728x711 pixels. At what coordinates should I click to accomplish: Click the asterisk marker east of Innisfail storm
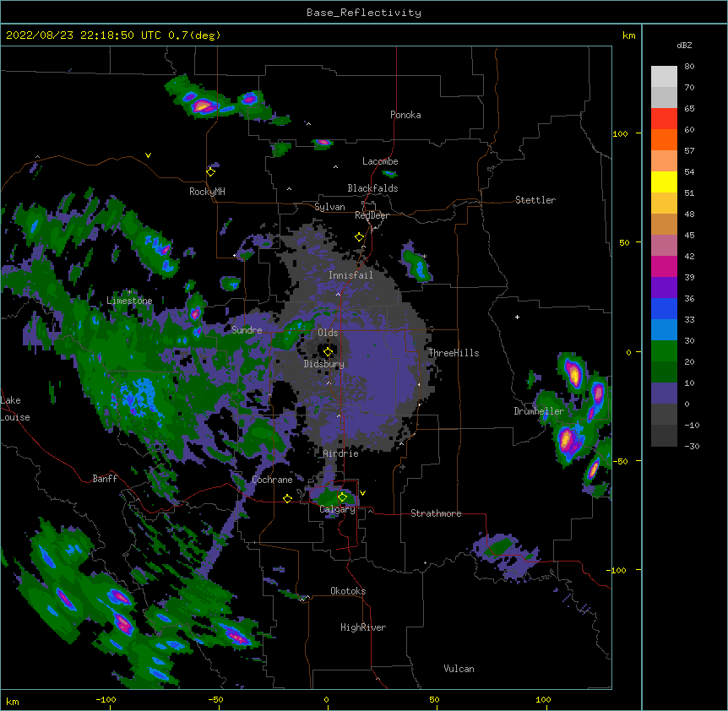[x=424, y=257]
